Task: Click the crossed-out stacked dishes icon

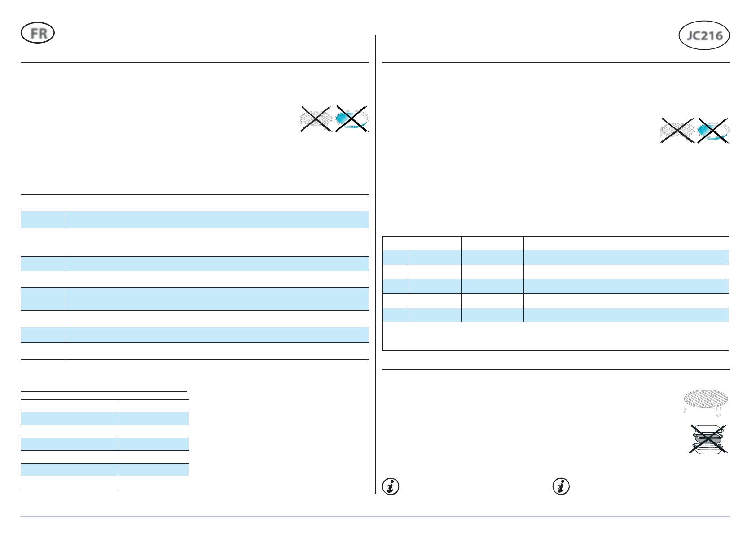Action: 708,439
